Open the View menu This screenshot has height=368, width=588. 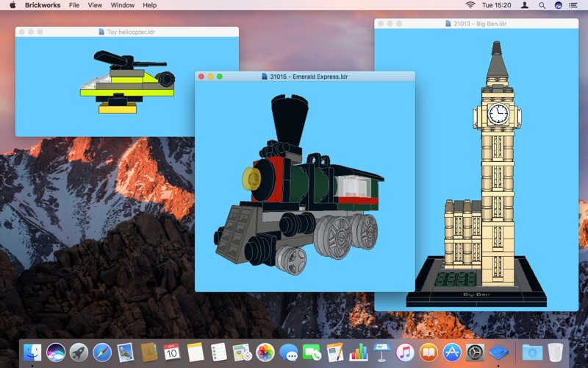[95, 5]
